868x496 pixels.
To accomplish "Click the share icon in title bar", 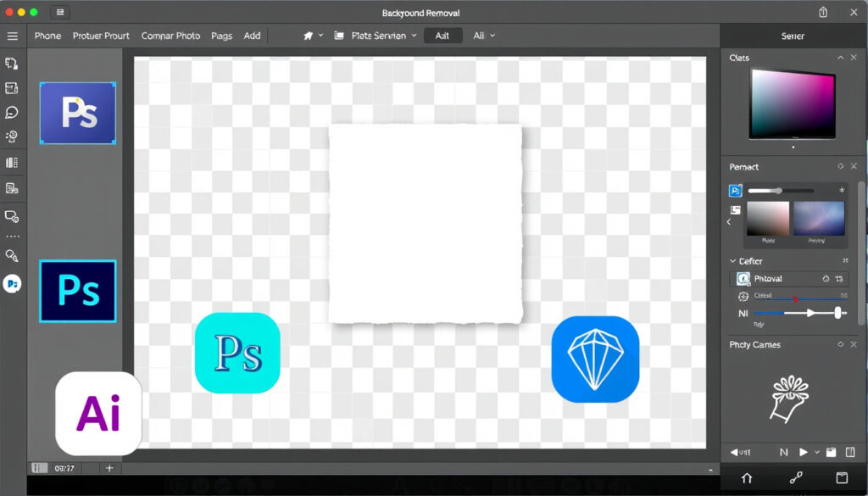I will [x=823, y=12].
